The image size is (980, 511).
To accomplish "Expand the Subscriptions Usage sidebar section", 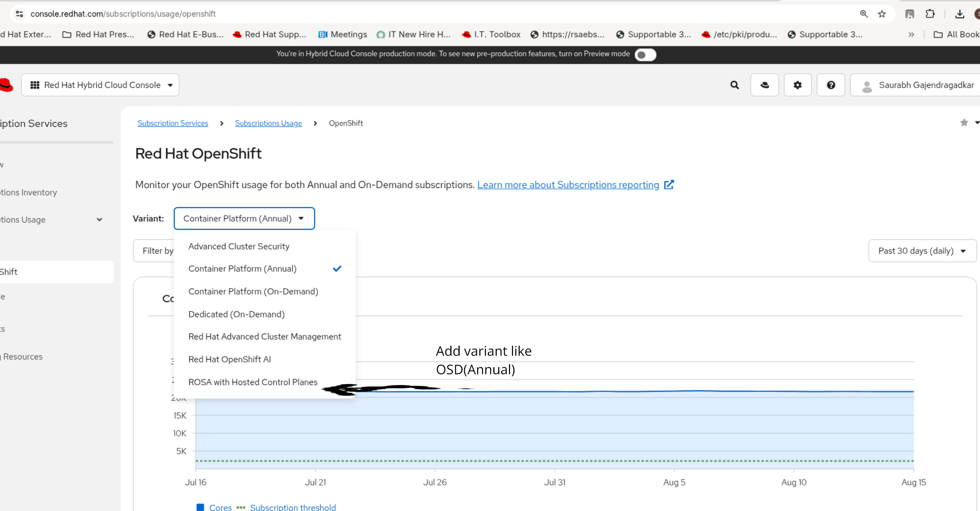I will 99,219.
